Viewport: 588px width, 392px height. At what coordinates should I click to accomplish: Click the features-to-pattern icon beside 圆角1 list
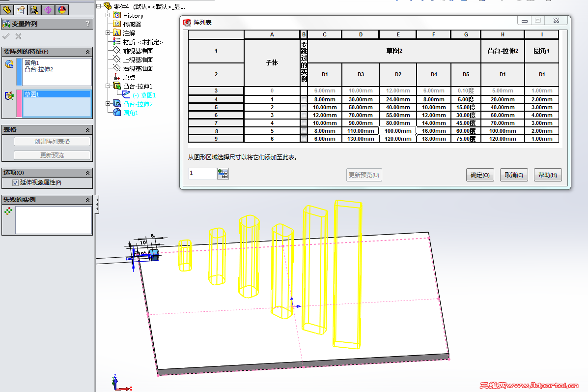tap(9, 64)
